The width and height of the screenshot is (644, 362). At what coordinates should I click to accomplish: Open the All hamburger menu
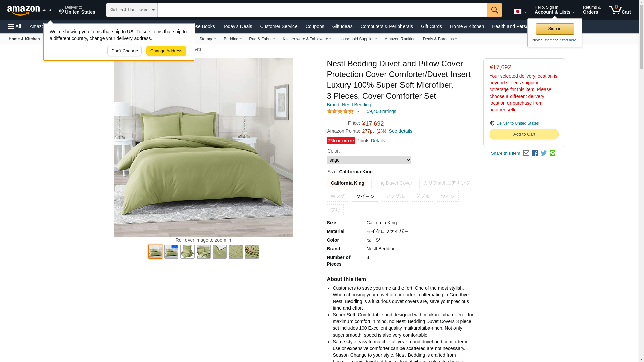pyautogui.click(x=15, y=26)
